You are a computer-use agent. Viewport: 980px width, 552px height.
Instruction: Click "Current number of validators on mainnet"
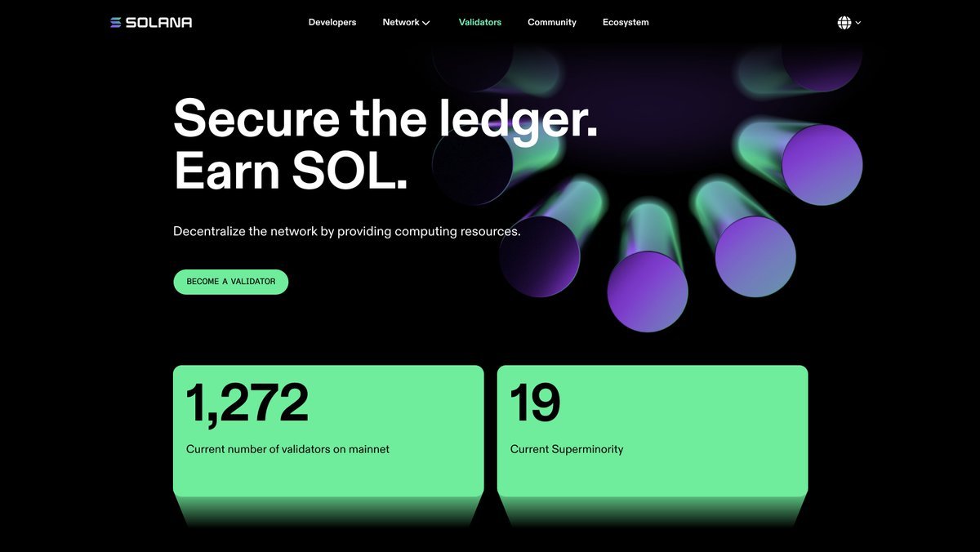coord(287,449)
